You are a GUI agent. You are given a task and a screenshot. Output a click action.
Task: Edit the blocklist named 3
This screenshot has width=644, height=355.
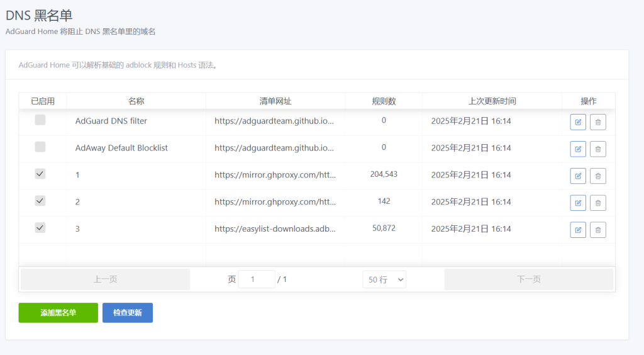[578, 230]
